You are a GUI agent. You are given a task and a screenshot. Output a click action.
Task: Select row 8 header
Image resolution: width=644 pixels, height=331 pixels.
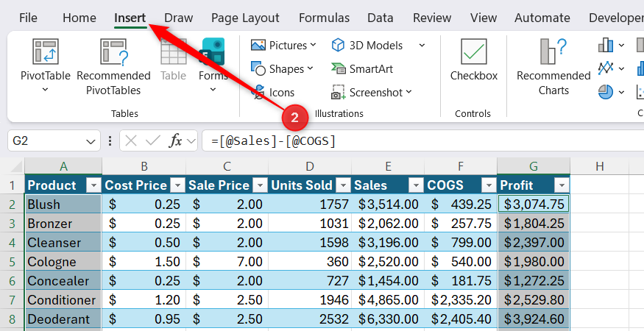tap(12, 319)
